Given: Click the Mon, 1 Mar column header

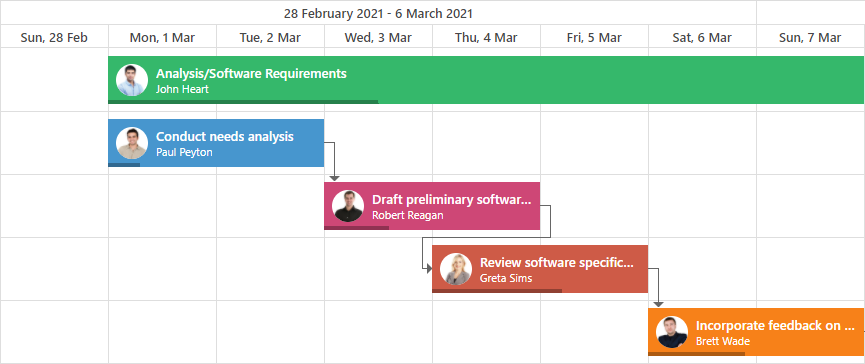Looking at the screenshot, I should click(x=162, y=38).
